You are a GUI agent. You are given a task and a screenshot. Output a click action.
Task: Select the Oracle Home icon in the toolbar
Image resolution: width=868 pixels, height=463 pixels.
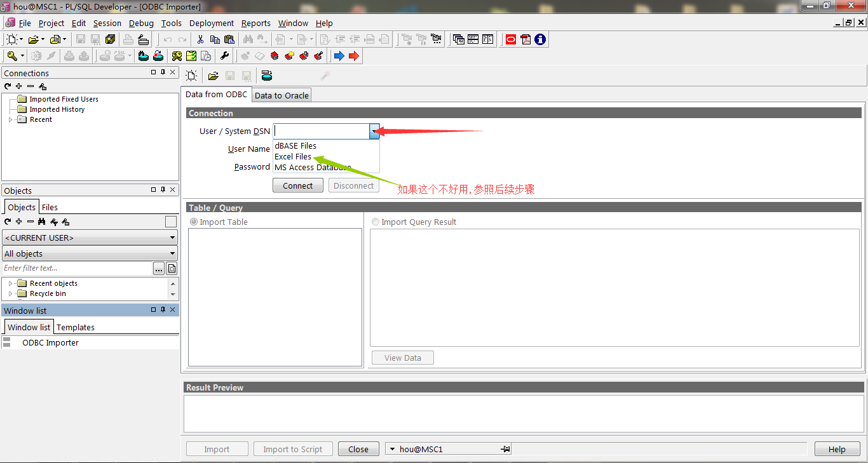pyautogui.click(x=510, y=39)
